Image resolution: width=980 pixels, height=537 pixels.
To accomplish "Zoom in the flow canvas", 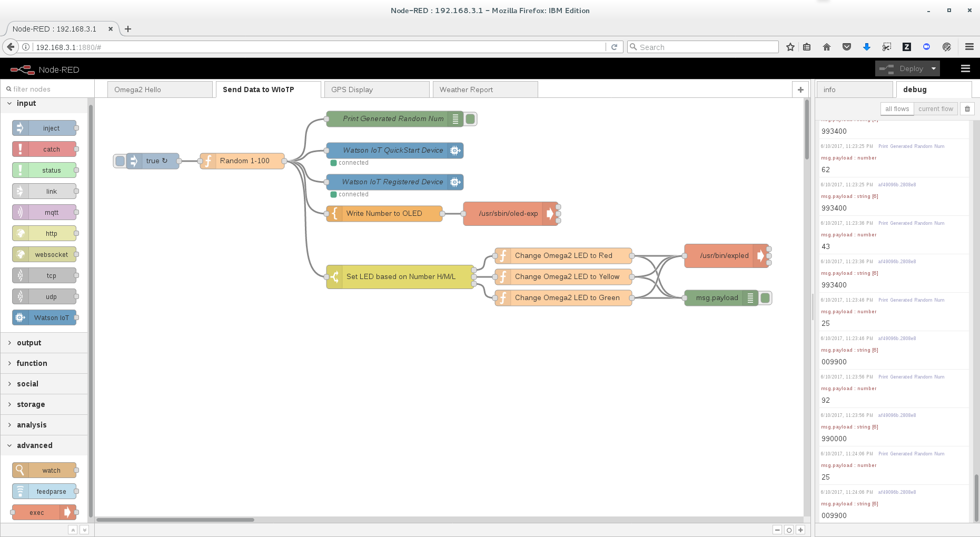I will tap(800, 530).
